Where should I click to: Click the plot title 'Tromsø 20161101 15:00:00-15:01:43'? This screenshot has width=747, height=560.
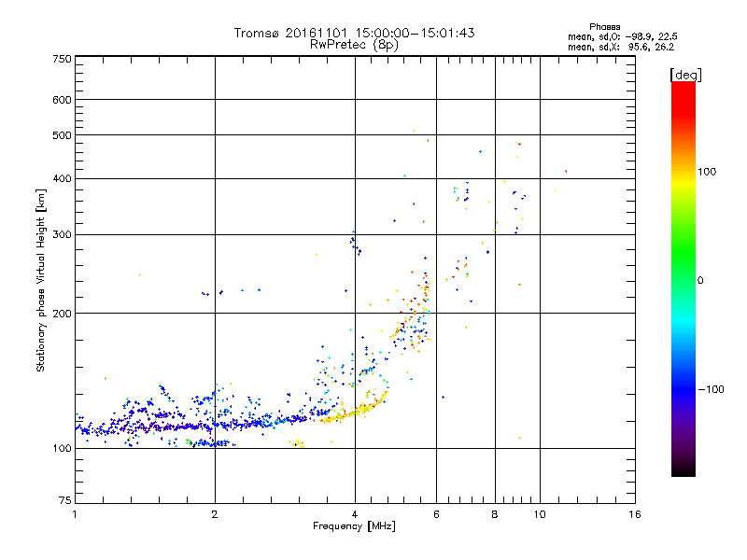pos(354,33)
